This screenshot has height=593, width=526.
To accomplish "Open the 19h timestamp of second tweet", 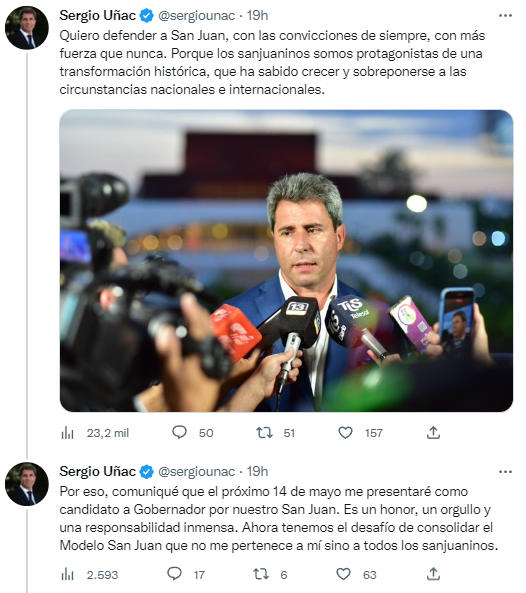I will click(x=258, y=472).
